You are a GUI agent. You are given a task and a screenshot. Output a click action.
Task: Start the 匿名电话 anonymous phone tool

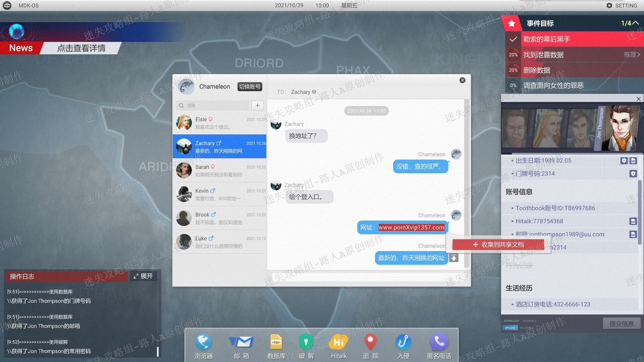439,347
